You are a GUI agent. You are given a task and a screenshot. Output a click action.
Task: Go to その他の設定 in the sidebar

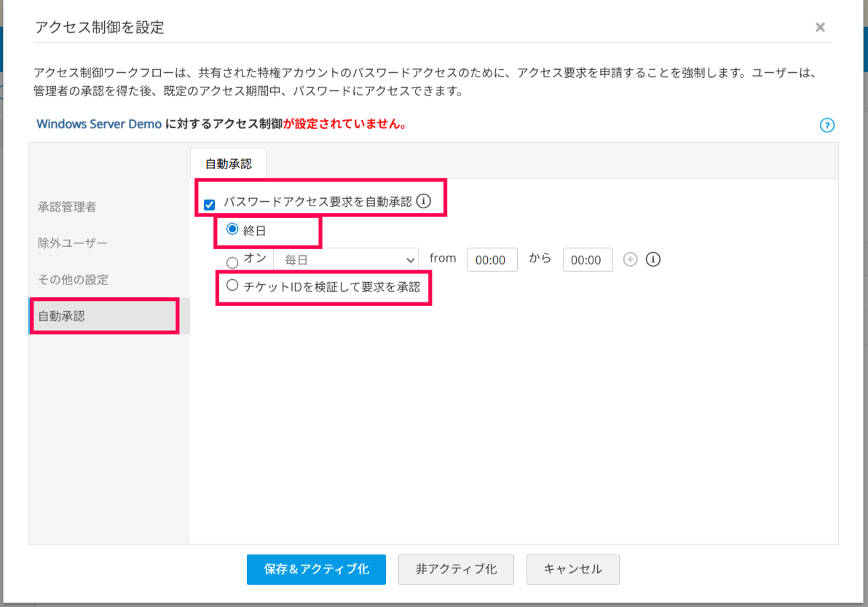[73, 280]
